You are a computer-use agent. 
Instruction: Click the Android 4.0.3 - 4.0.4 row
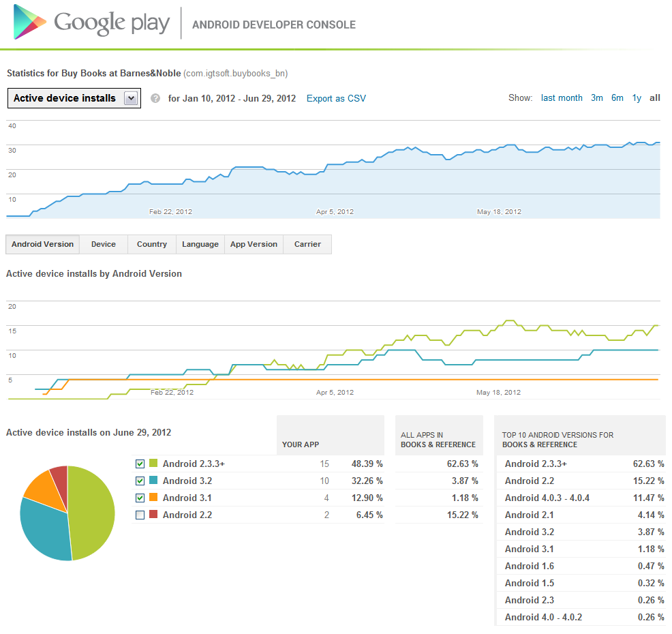click(581, 498)
